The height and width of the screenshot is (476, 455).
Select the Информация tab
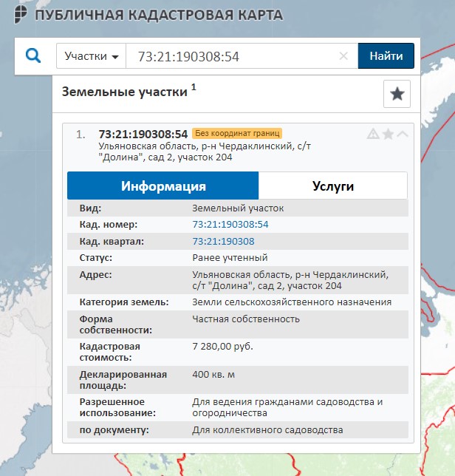pyautogui.click(x=163, y=186)
